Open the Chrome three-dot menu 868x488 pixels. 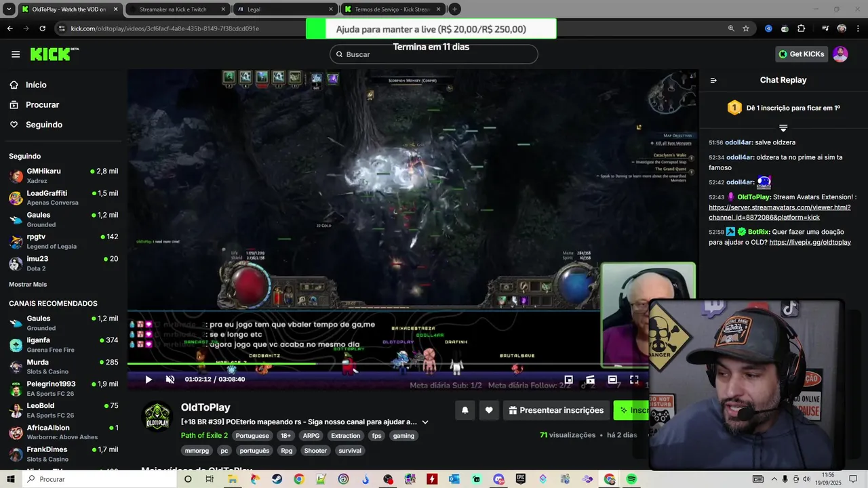[858, 28]
